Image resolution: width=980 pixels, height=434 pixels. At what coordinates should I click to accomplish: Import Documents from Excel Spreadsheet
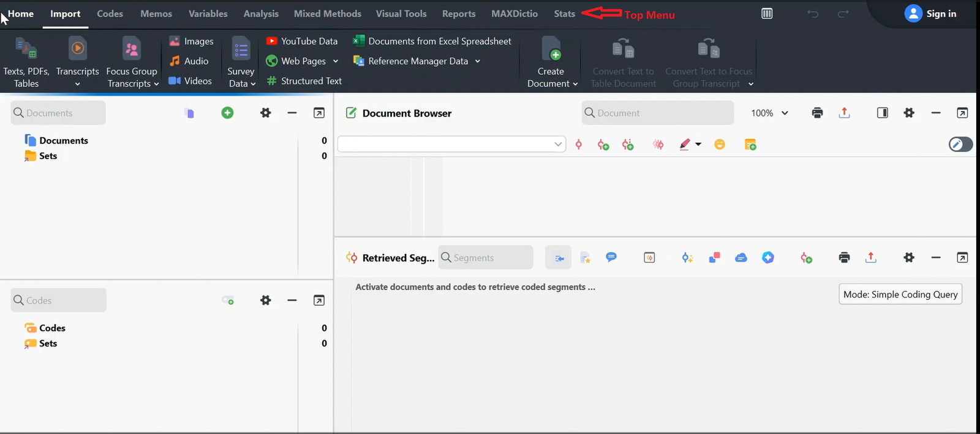(432, 41)
